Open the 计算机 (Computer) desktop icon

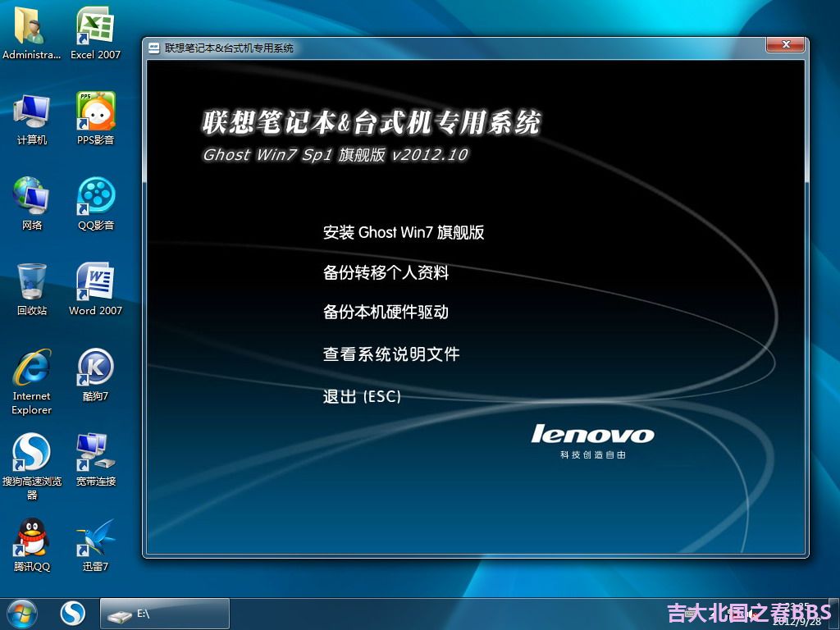point(32,119)
